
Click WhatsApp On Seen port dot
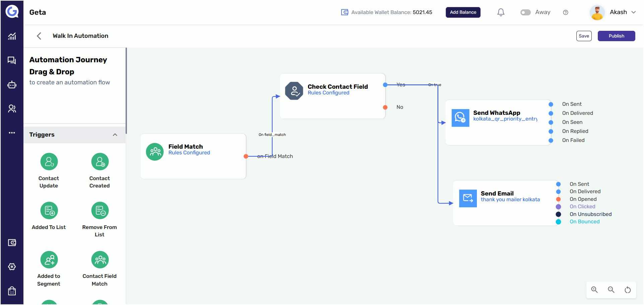551,122
